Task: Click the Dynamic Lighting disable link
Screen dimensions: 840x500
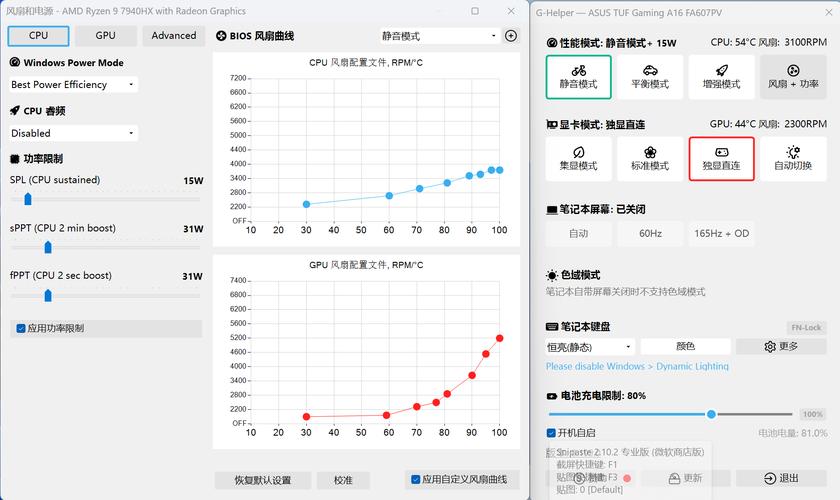Action: point(637,366)
